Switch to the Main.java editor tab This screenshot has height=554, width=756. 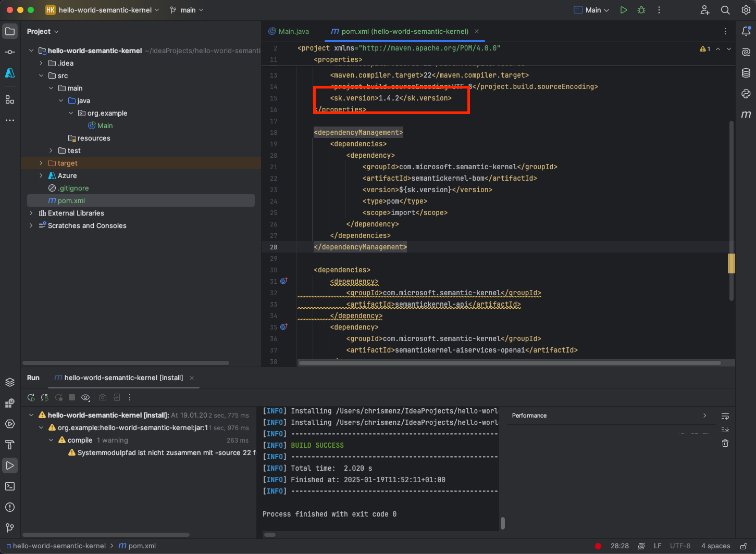289,31
